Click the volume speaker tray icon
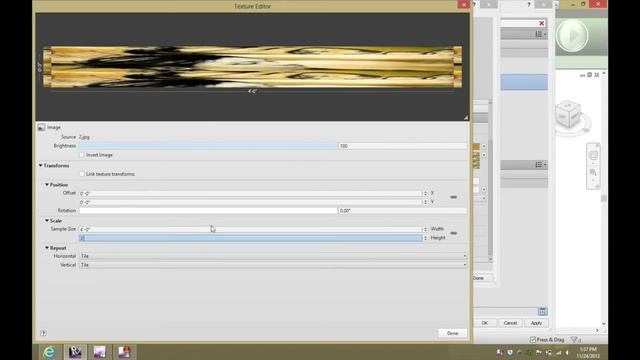The width and height of the screenshot is (640, 360). point(568,352)
